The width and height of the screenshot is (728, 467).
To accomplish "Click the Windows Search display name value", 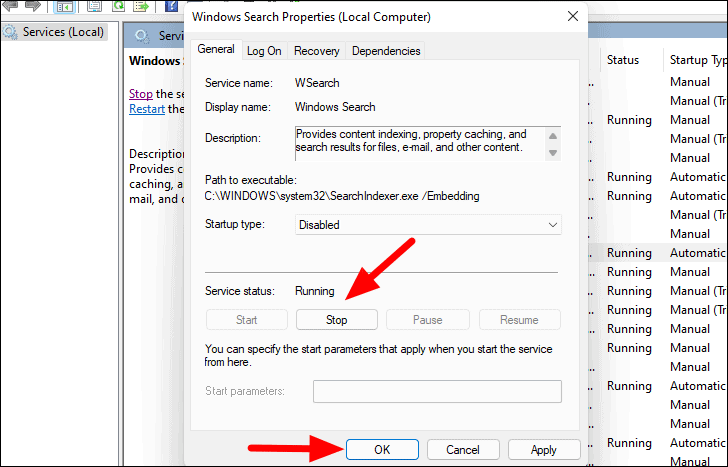I will tap(335, 107).
